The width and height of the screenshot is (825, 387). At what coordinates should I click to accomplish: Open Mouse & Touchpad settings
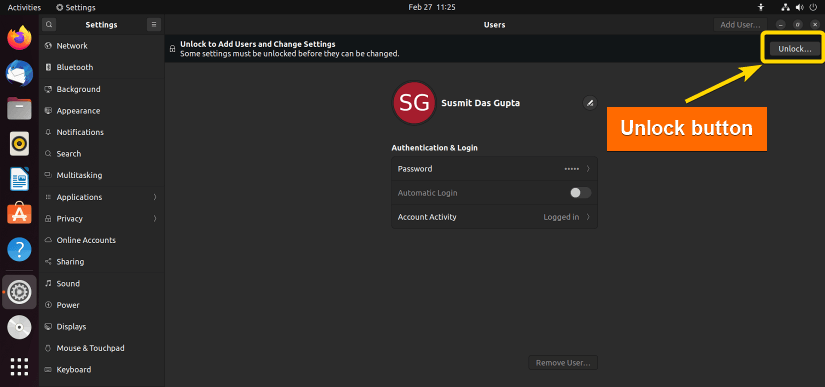click(x=102, y=348)
